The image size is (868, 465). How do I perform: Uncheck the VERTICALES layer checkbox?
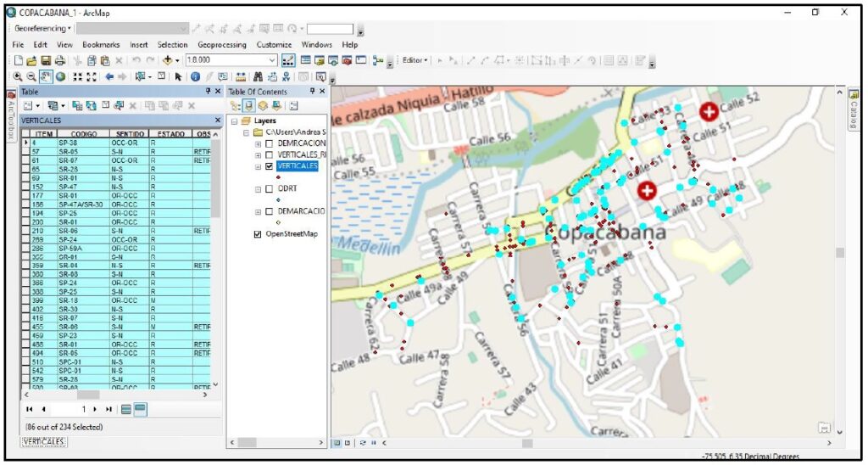click(x=269, y=166)
